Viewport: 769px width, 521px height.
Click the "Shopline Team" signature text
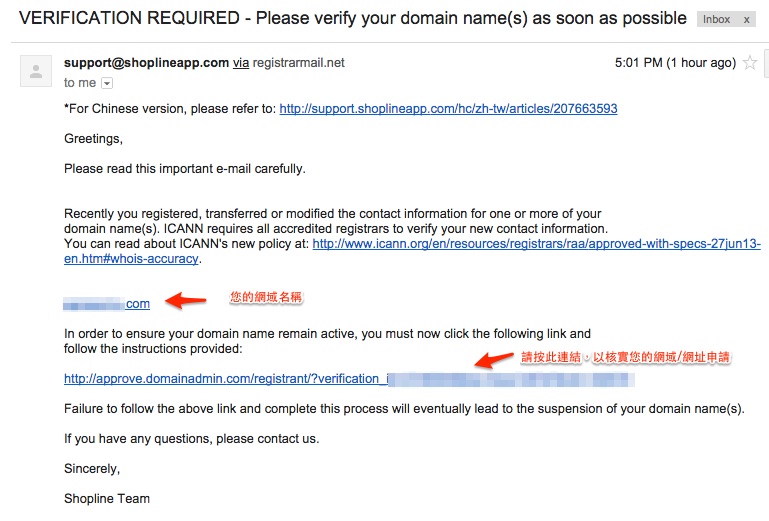107,498
